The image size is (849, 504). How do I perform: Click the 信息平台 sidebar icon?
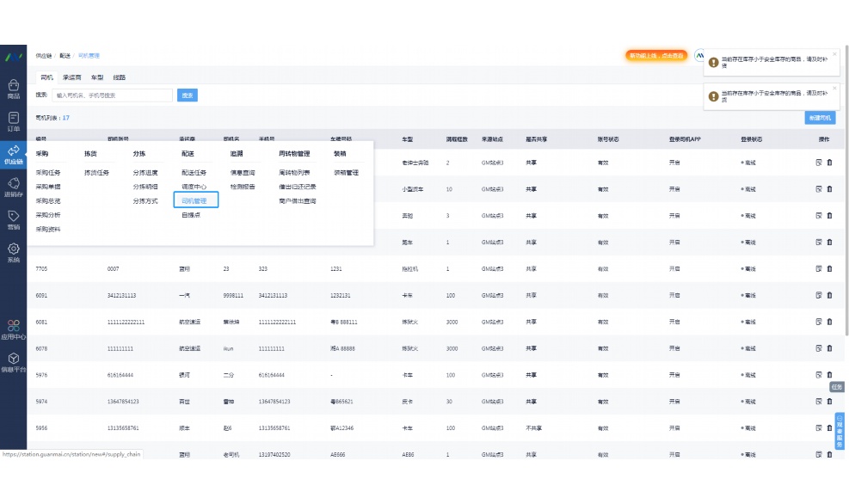point(13,361)
